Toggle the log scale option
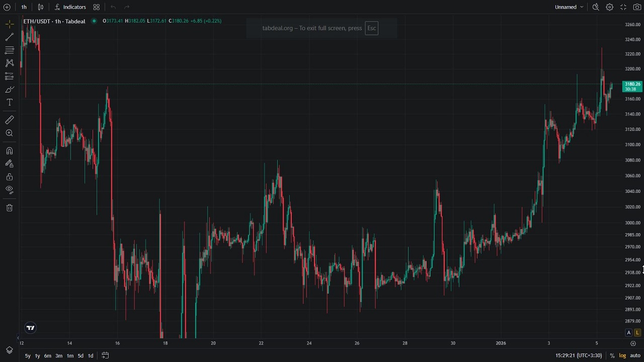The height and width of the screenshot is (362, 644). coord(622,355)
